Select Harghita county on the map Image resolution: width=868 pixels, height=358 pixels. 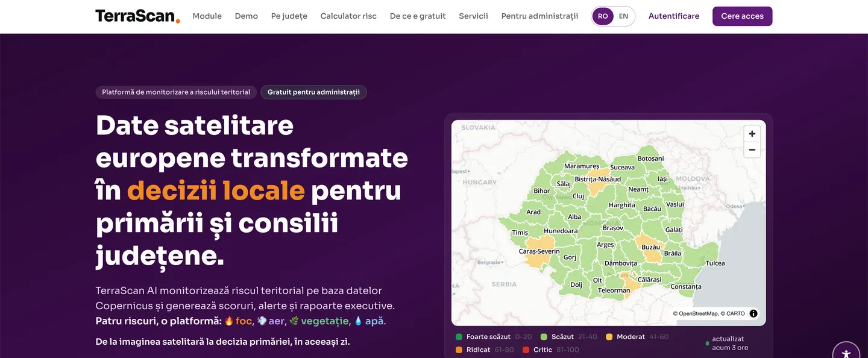point(621,206)
